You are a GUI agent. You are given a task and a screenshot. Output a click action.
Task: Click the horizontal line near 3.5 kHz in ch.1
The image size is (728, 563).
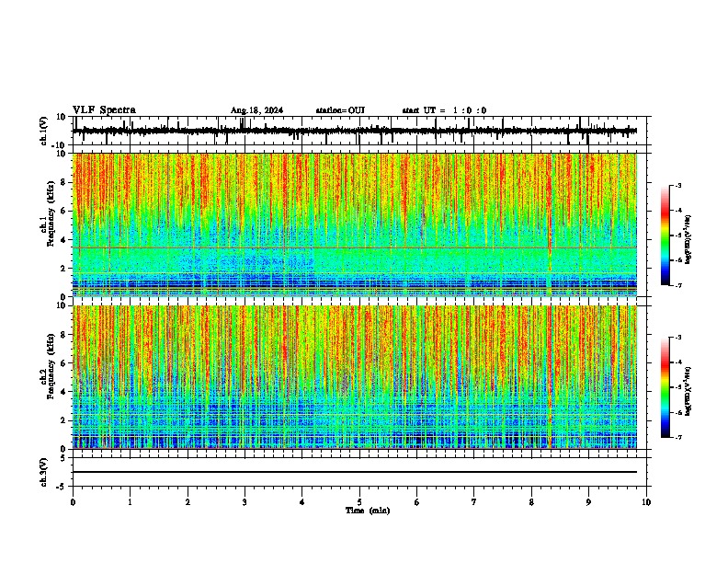[355, 247]
